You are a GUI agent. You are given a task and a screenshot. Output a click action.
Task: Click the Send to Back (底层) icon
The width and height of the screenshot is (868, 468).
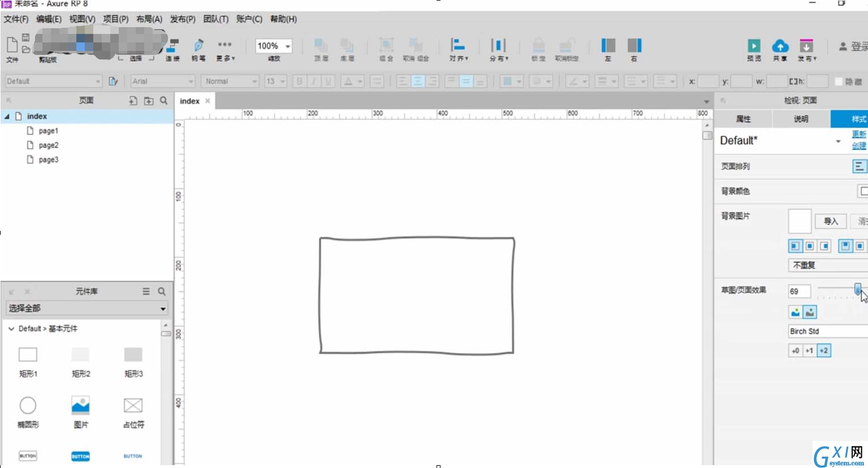pyautogui.click(x=347, y=45)
